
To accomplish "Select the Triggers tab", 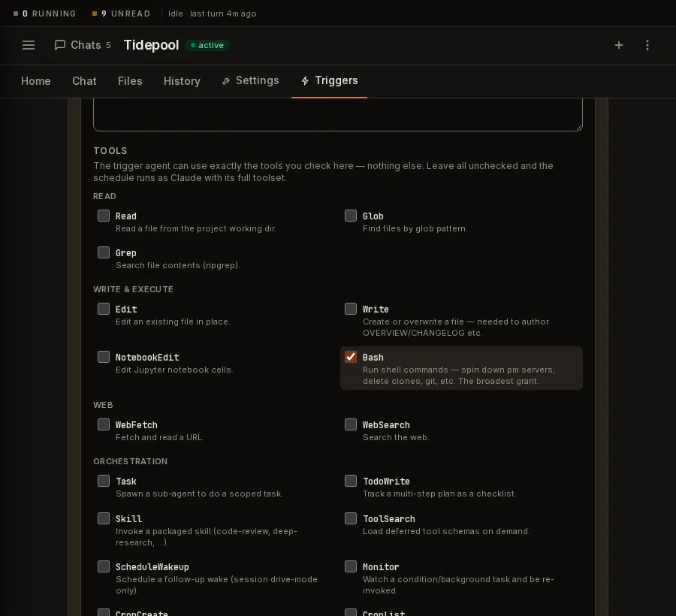I will [x=330, y=80].
